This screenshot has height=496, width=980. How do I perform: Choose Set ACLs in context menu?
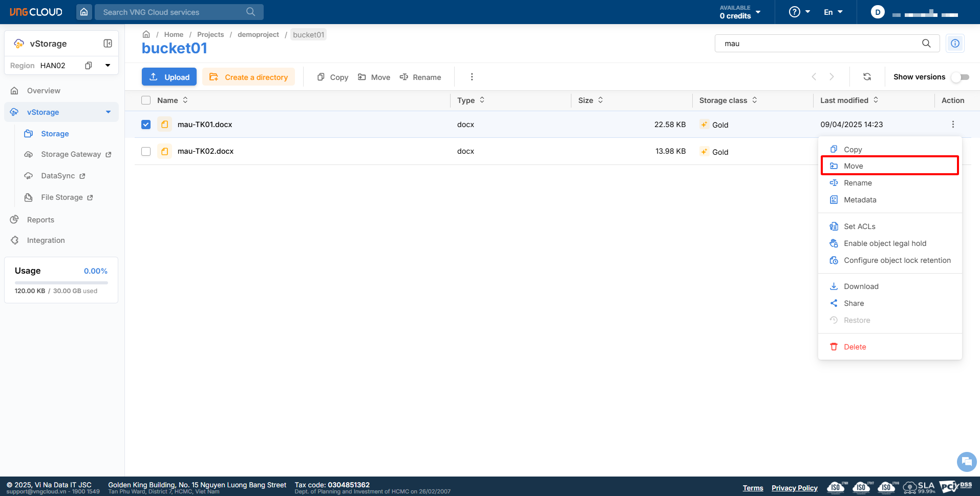(x=859, y=226)
